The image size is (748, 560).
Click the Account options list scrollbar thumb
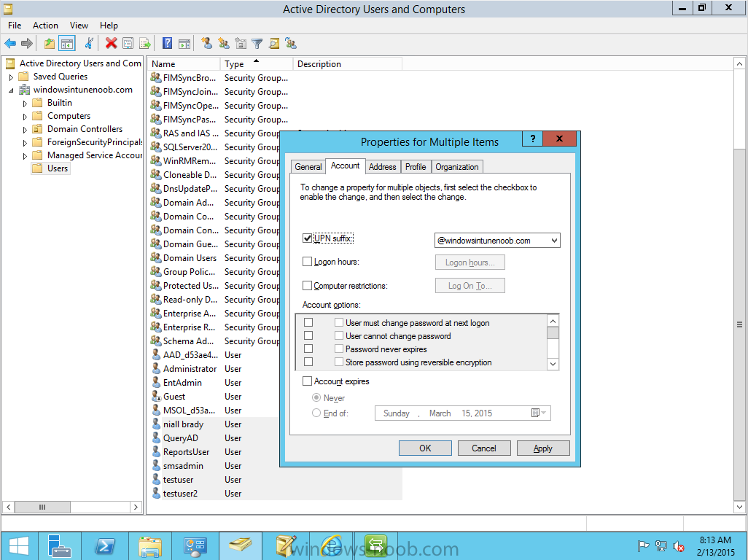[x=553, y=332]
